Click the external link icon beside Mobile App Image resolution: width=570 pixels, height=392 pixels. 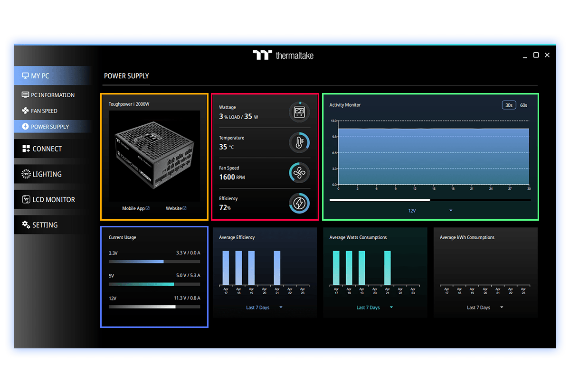point(148,208)
